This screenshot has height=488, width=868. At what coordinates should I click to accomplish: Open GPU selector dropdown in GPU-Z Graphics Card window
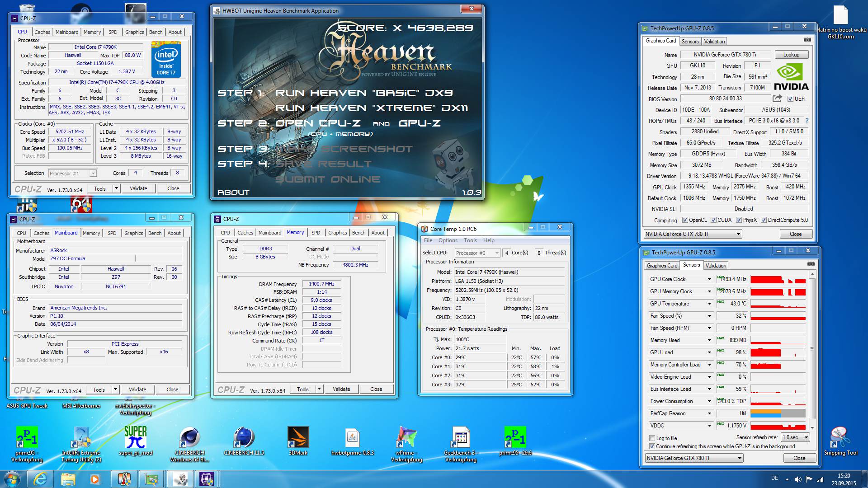[693, 234]
